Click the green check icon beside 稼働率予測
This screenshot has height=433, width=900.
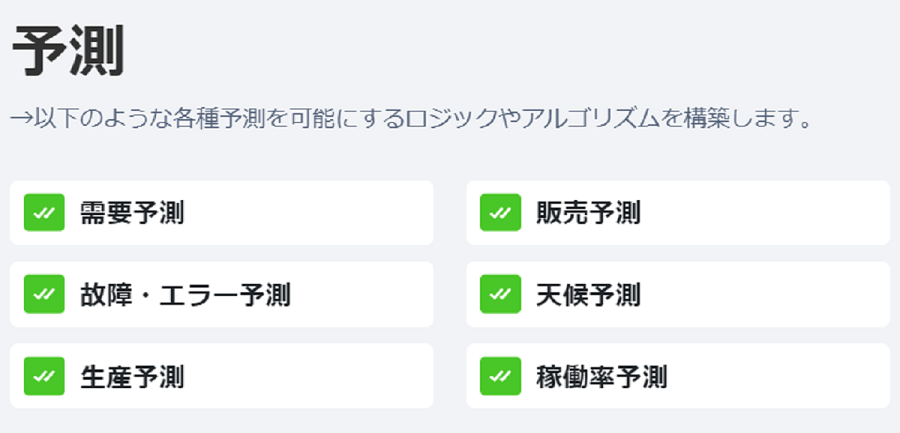pyautogui.click(x=501, y=376)
